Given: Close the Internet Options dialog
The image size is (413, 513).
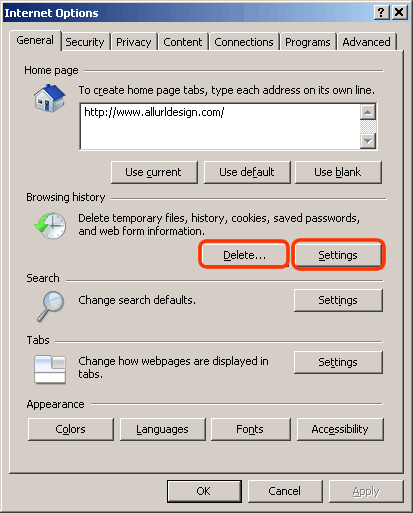Looking at the screenshot, I should [399, 13].
